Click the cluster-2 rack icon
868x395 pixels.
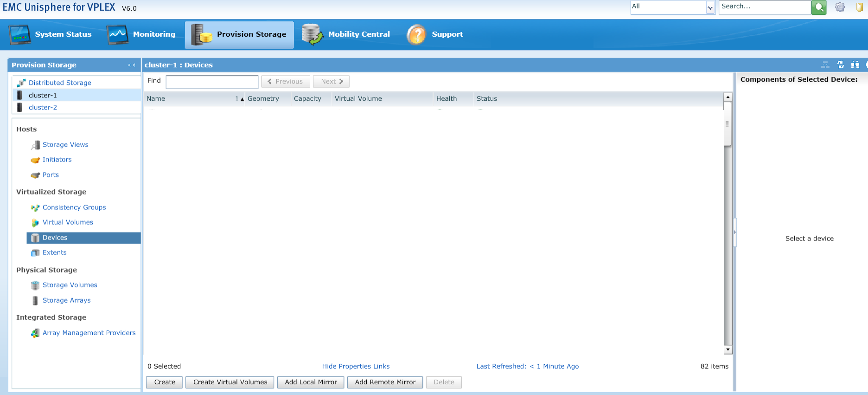pyautogui.click(x=19, y=107)
